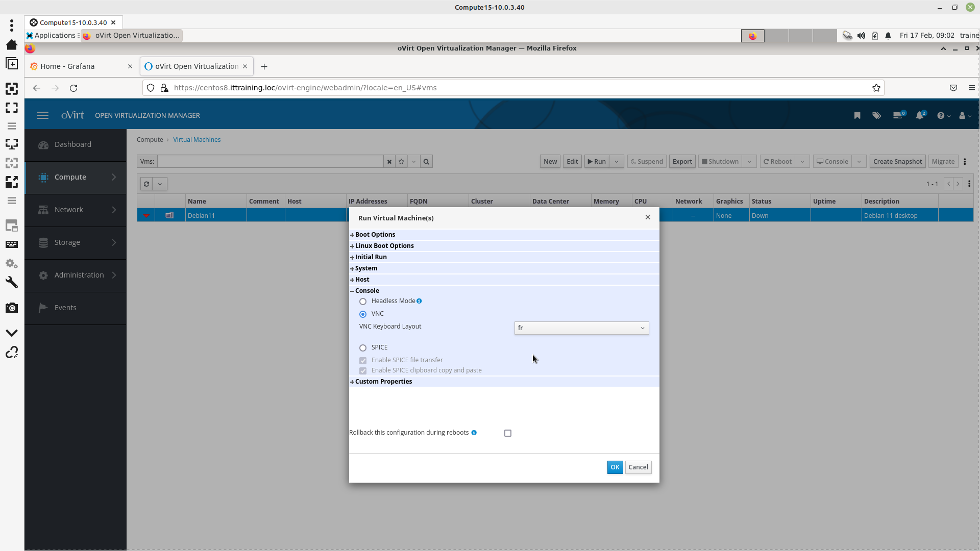980x551 pixels.
Task: Click the bookmarks icon in oVirt header
Action: click(x=857, y=116)
